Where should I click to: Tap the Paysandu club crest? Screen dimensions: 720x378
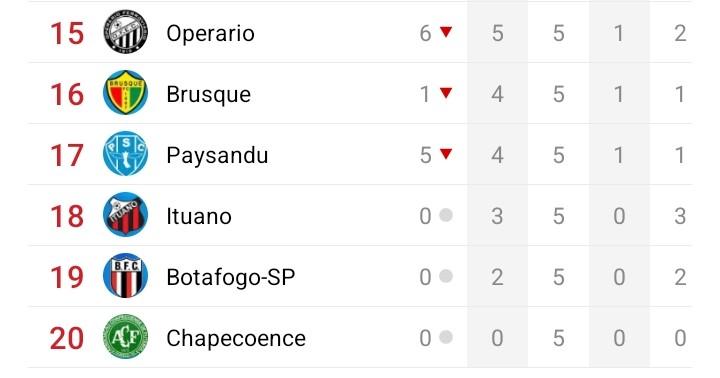[x=125, y=153]
